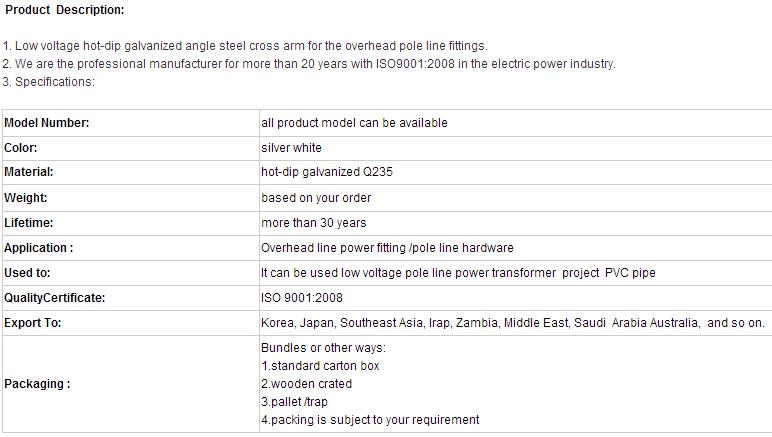772x437 pixels.
Task: Click 'based on your order' value
Action: [316, 198]
